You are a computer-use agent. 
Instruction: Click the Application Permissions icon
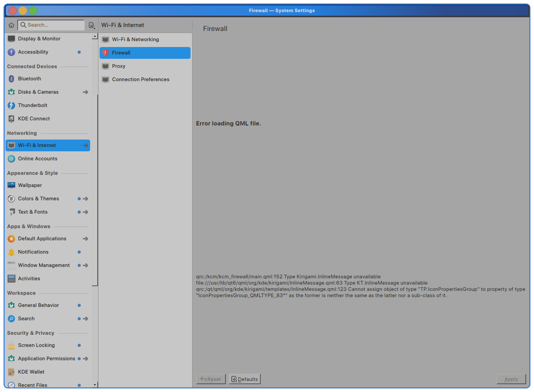11,359
